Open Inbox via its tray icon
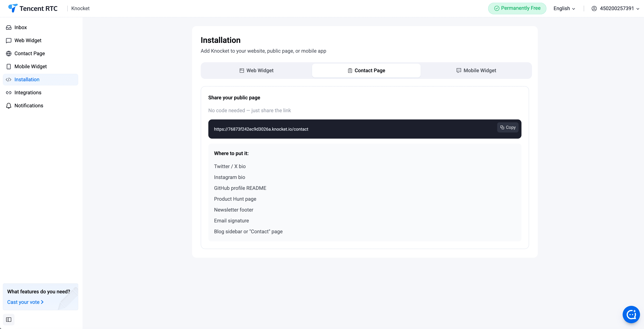Viewport: 644px width, 329px height. tap(9, 28)
